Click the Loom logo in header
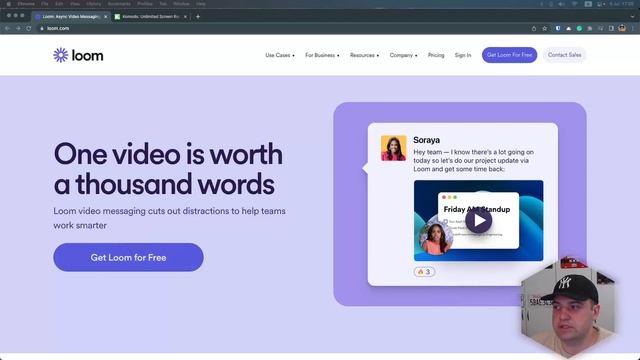The width and height of the screenshot is (640, 360). (78, 55)
